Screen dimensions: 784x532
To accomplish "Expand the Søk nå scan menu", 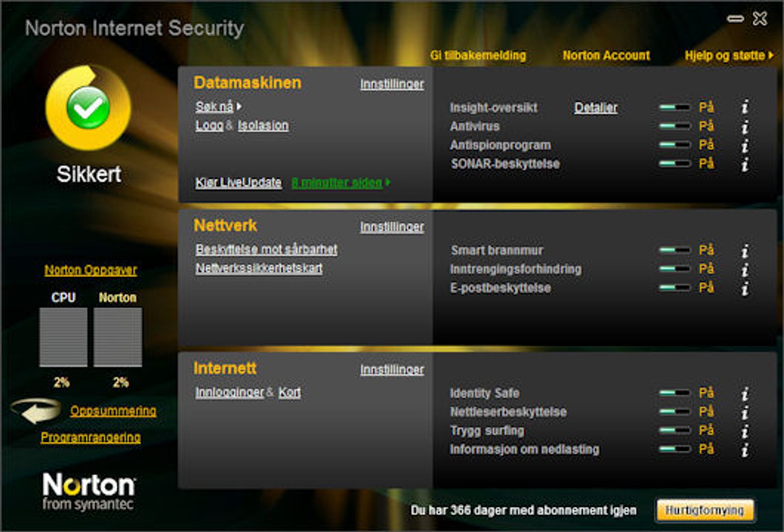I will 239,107.
